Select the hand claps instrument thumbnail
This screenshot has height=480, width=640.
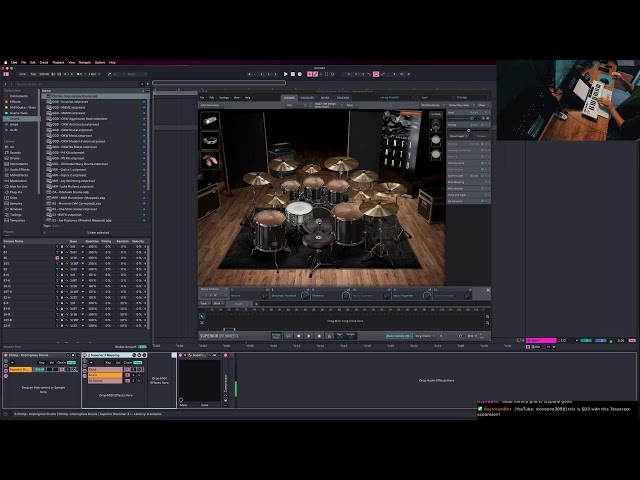click(210, 160)
